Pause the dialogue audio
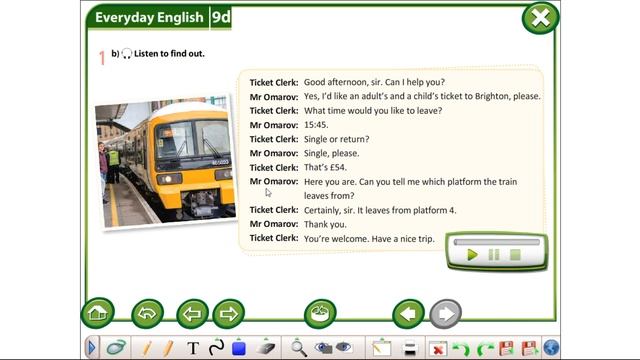Viewport: 640px width, 360px height. (494, 255)
